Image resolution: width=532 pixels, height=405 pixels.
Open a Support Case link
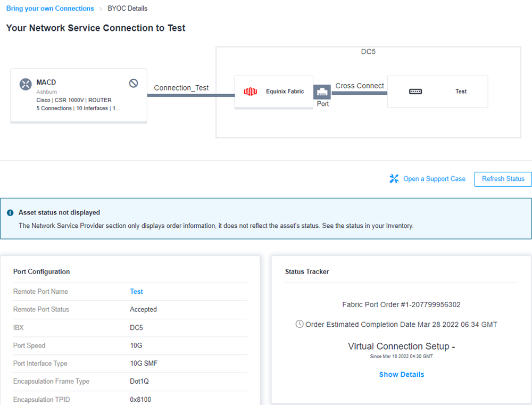point(434,179)
